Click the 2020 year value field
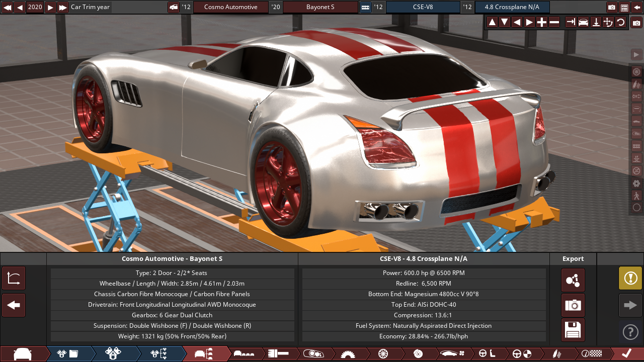 click(x=35, y=7)
